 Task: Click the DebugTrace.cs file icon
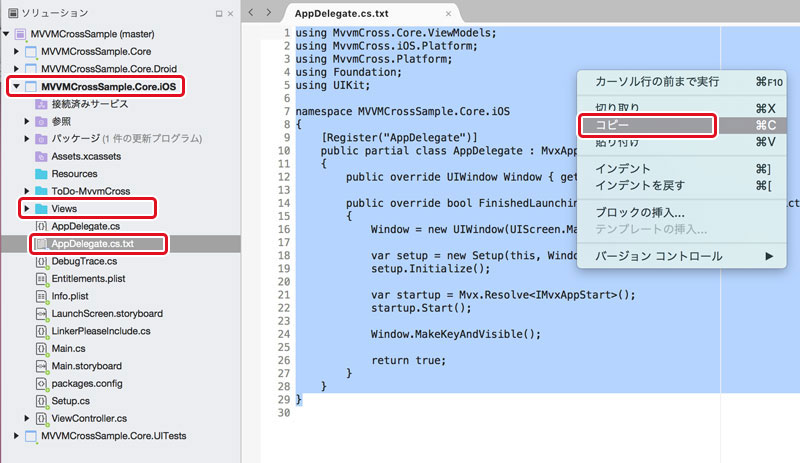coord(41,261)
